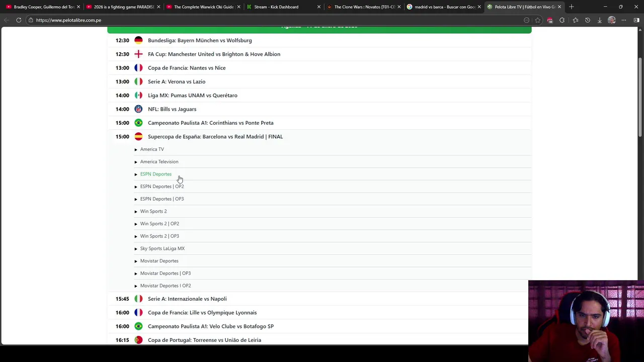Add page to favorites with star icon

[x=538, y=20]
